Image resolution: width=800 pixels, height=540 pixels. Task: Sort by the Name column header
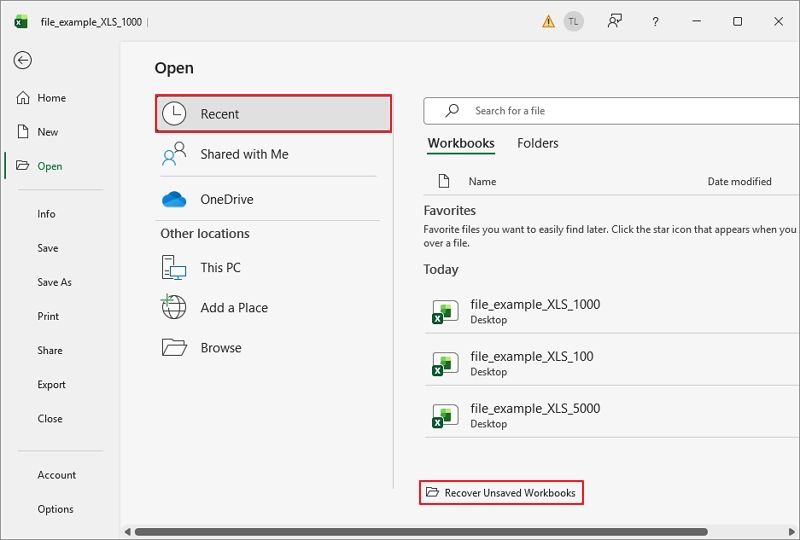point(482,181)
